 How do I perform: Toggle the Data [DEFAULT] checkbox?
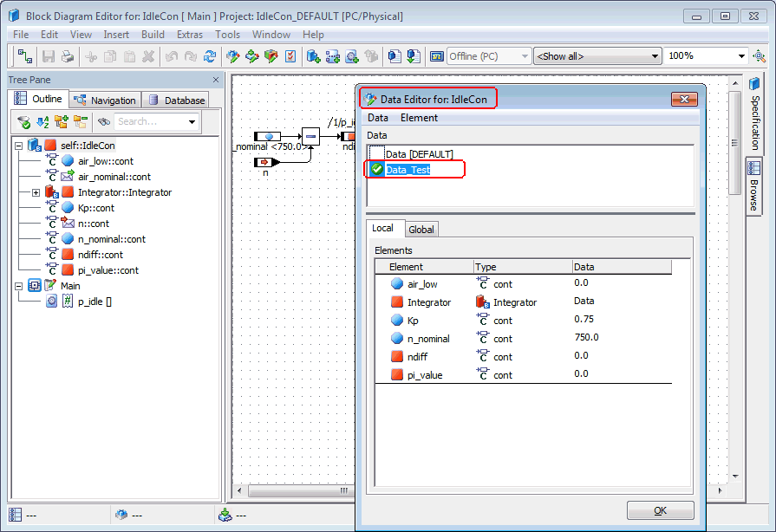tap(377, 153)
